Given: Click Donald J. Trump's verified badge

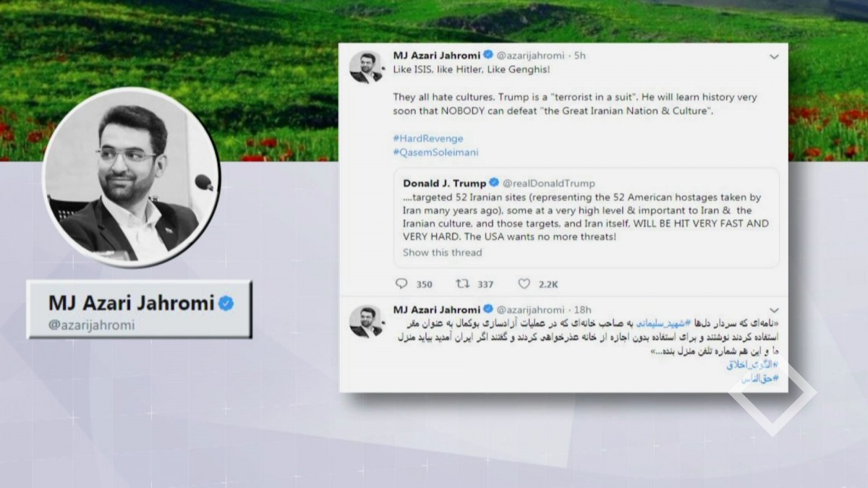Looking at the screenshot, I should coord(494,183).
